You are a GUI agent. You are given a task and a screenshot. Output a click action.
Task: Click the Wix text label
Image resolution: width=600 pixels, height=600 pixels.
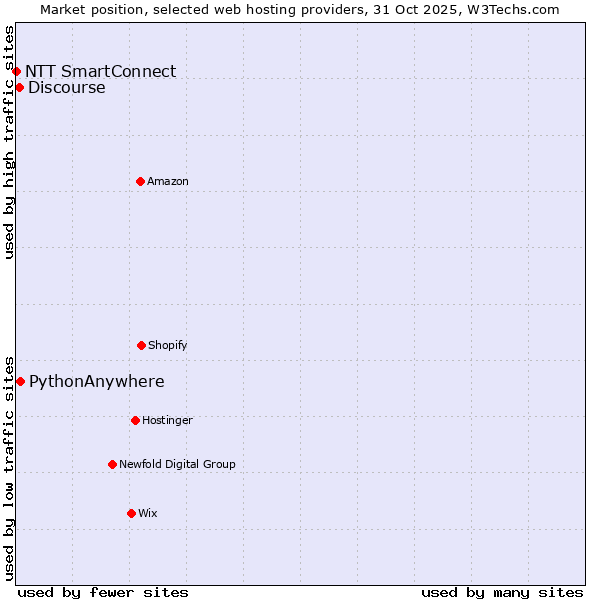click(x=148, y=513)
